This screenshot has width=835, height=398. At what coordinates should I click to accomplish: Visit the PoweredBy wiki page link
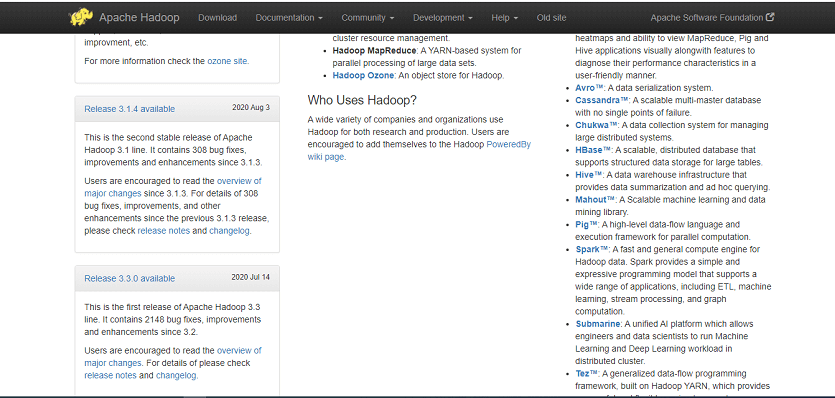pos(419,151)
